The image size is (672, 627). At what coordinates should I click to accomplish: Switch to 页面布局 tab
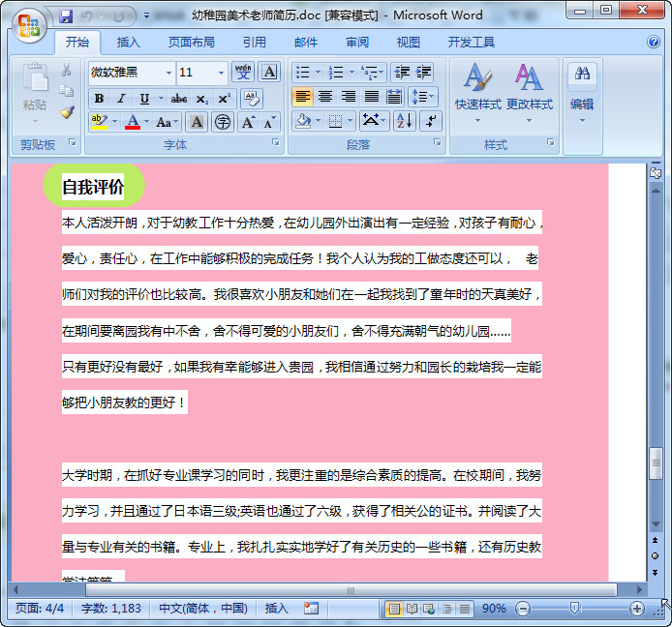click(x=191, y=42)
